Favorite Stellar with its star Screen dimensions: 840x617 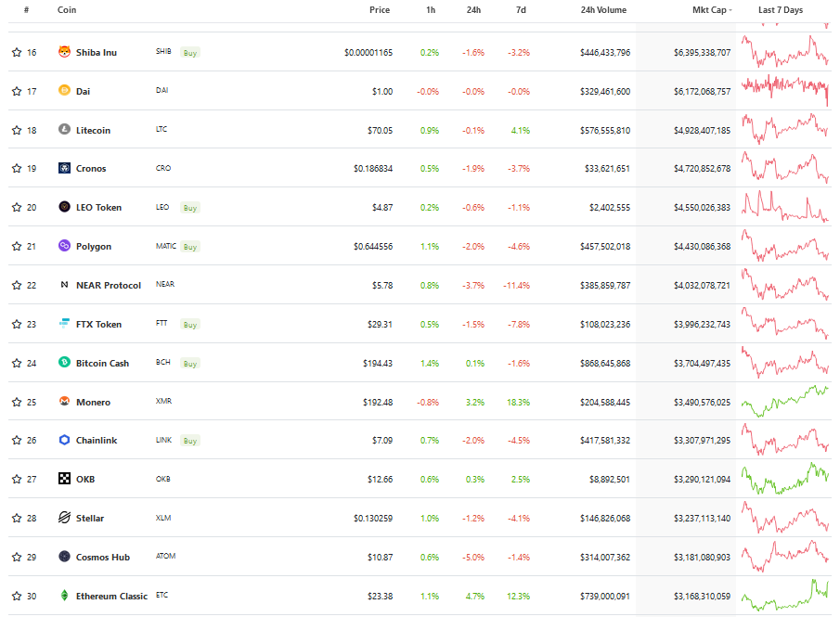tap(17, 518)
